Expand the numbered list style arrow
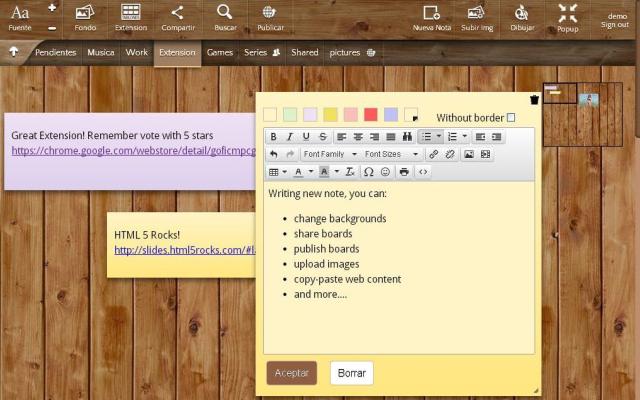Image resolution: width=640 pixels, height=400 pixels. (465, 136)
